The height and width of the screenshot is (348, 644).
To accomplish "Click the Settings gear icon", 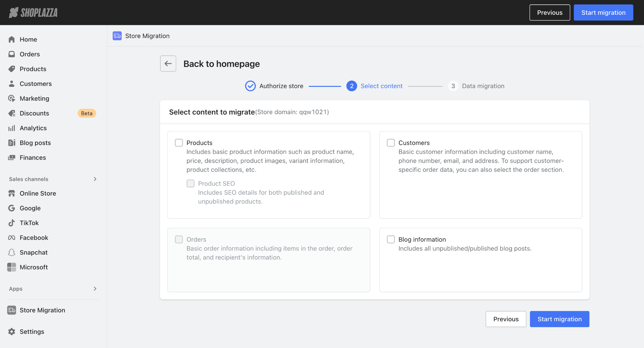I will (x=12, y=332).
